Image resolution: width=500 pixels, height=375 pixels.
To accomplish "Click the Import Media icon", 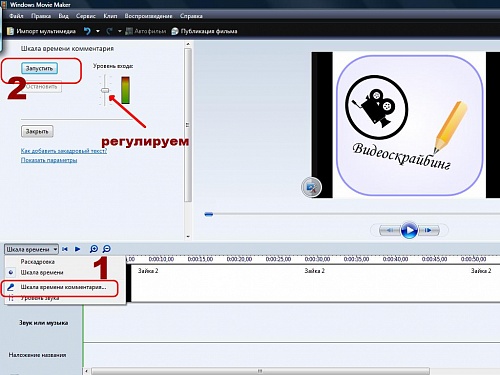I will tap(10, 31).
